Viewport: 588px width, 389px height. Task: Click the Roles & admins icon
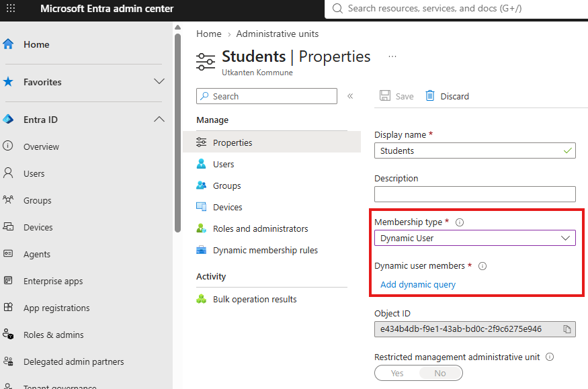coord(8,335)
